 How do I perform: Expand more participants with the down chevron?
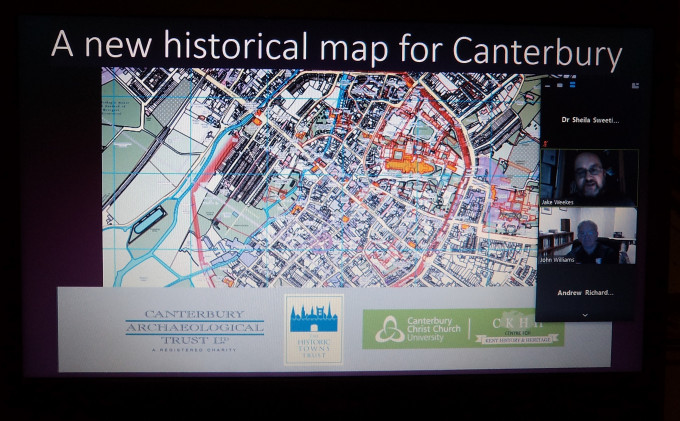[585, 315]
